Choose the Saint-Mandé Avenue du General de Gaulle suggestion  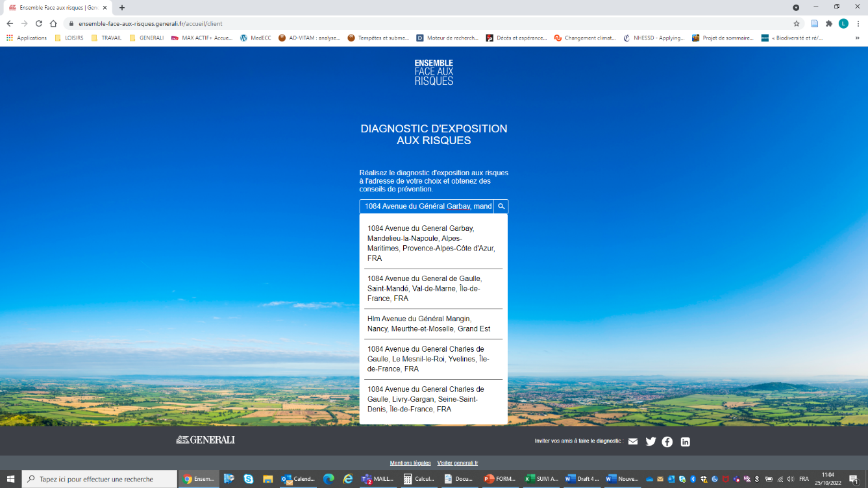[x=431, y=288]
